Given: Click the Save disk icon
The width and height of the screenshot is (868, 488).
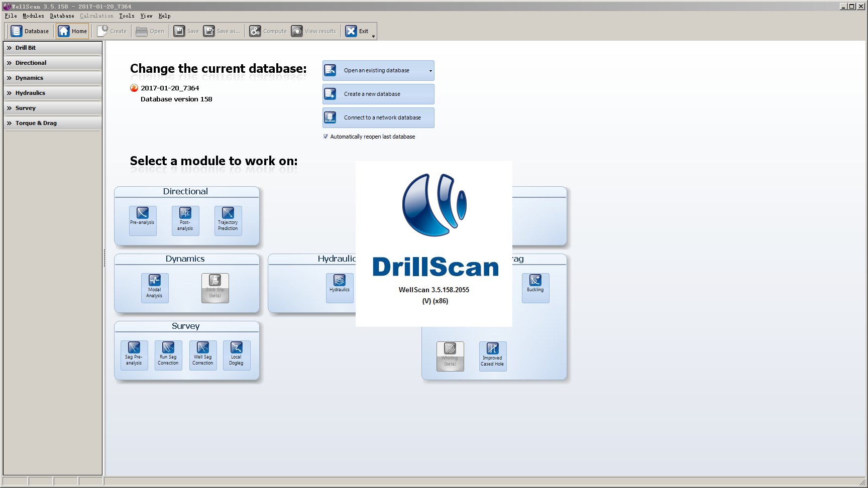Looking at the screenshot, I should [186, 31].
